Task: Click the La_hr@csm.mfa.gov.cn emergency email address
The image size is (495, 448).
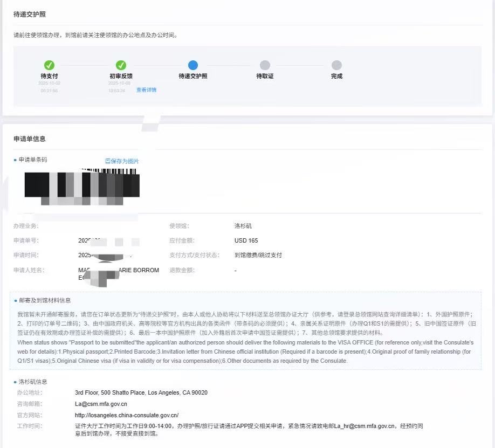Action: coord(364,426)
